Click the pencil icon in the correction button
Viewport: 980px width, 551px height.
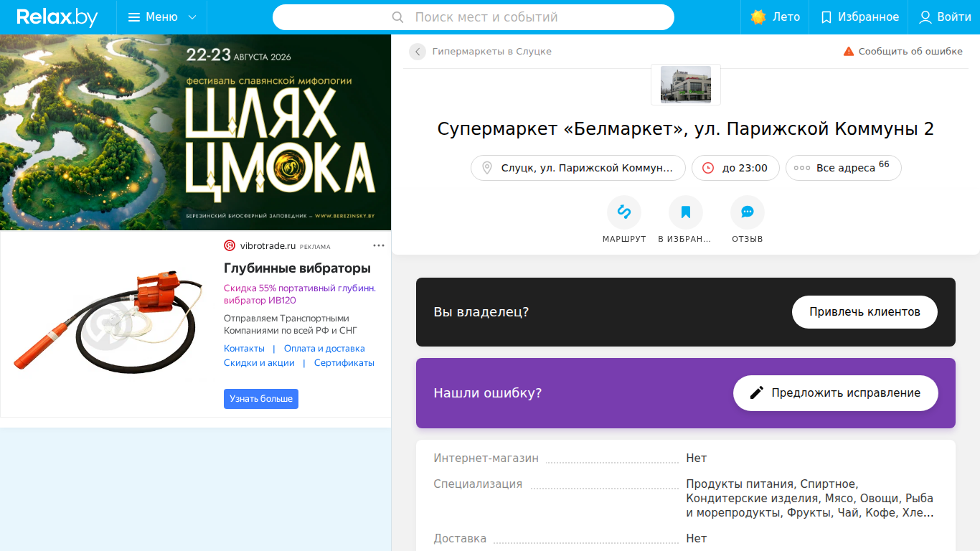(757, 393)
